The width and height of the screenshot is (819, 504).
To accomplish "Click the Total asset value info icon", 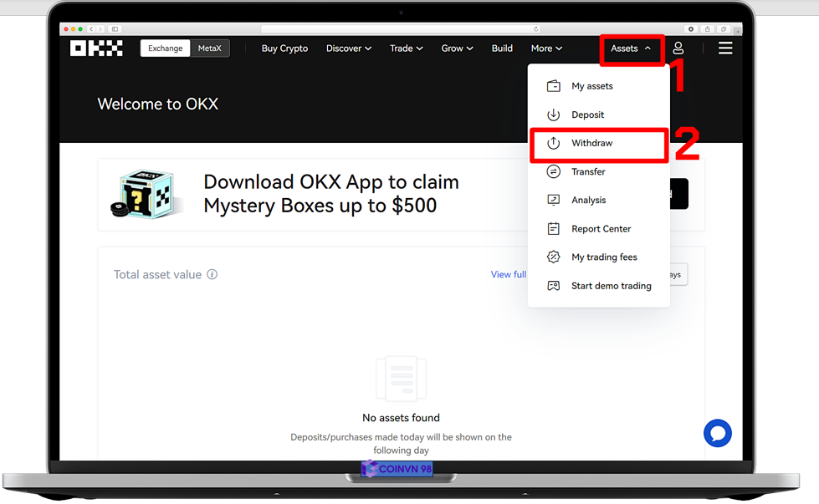I will click(212, 274).
